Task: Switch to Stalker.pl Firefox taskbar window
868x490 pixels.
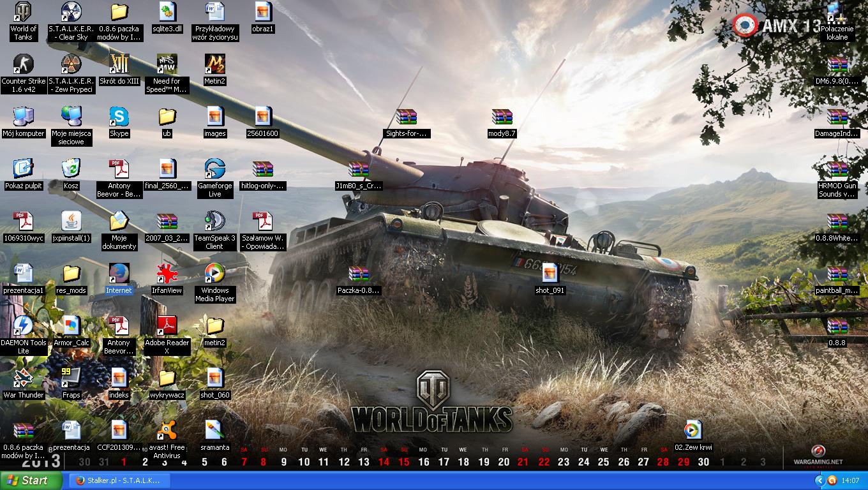Action: click(x=120, y=480)
